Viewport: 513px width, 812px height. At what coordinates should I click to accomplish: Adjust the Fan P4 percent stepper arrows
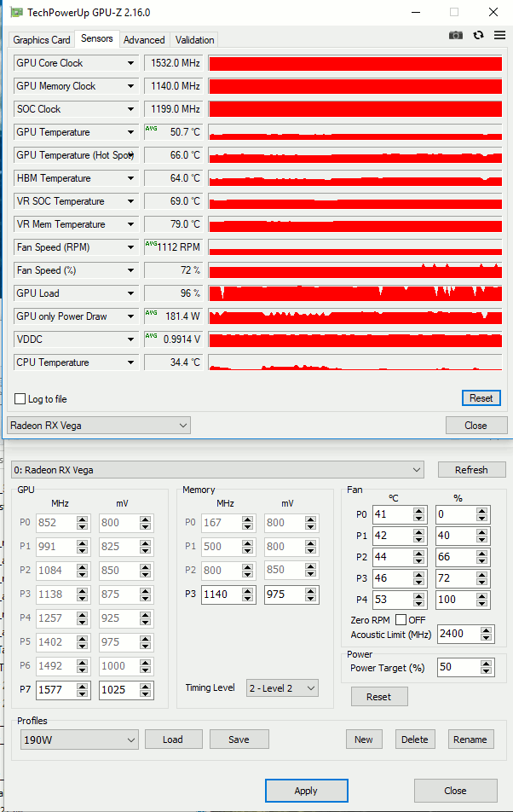[482, 600]
